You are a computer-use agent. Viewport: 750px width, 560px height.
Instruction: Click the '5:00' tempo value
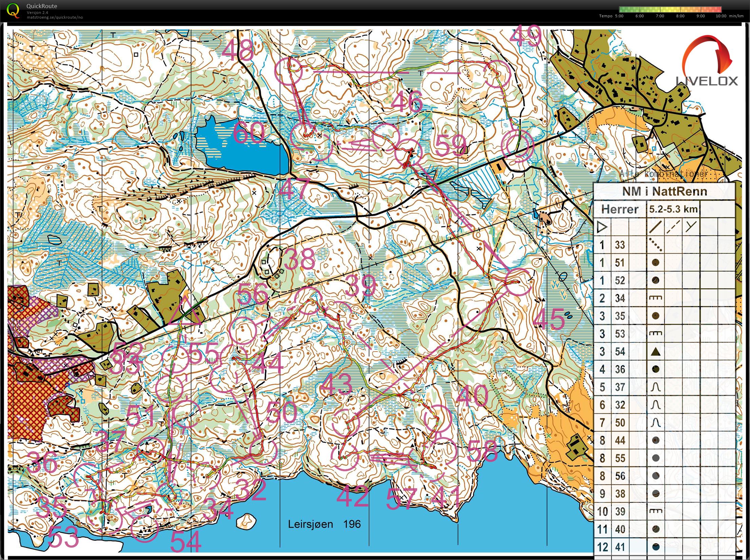[x=619, y=16]
